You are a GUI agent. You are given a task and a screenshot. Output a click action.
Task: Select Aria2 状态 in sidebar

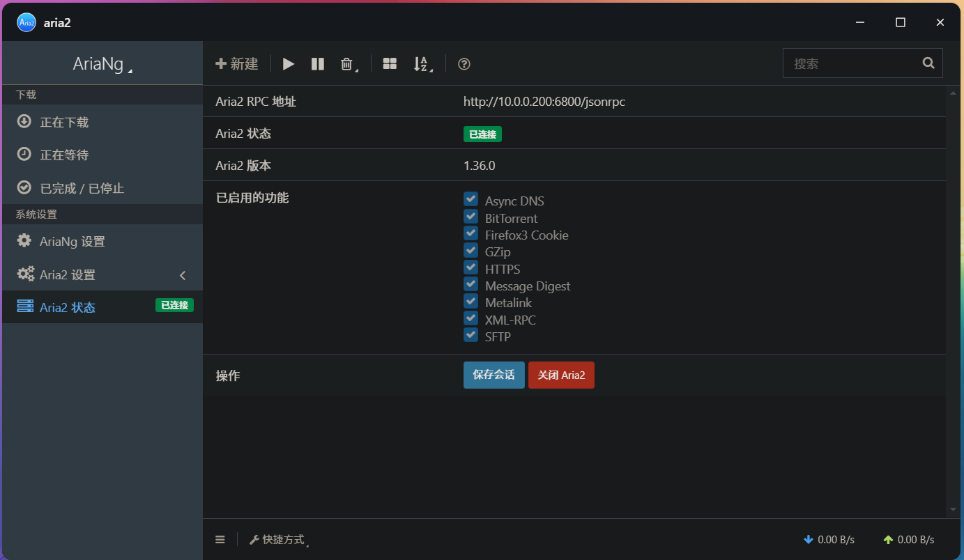coord(102,307)
